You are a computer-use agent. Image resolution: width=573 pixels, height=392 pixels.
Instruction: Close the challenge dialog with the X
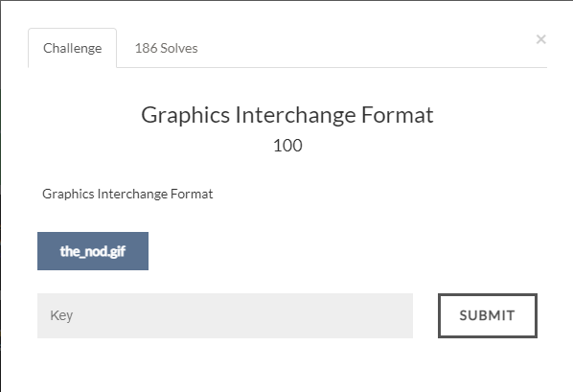tap(540, 39)
